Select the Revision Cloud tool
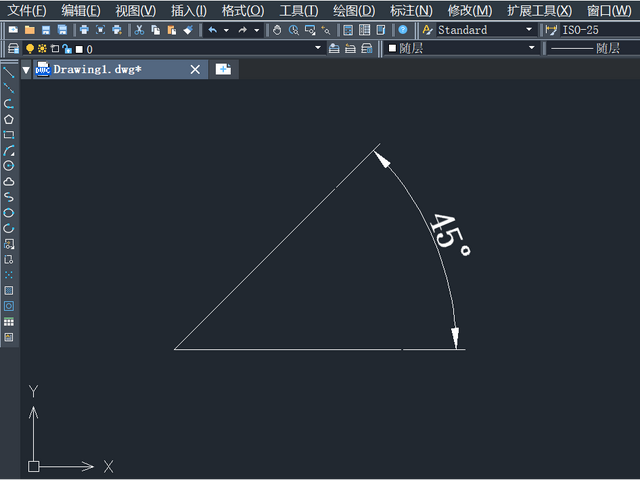Image resolution: width=640 pixels, height=480 pixels. (9, 181)
